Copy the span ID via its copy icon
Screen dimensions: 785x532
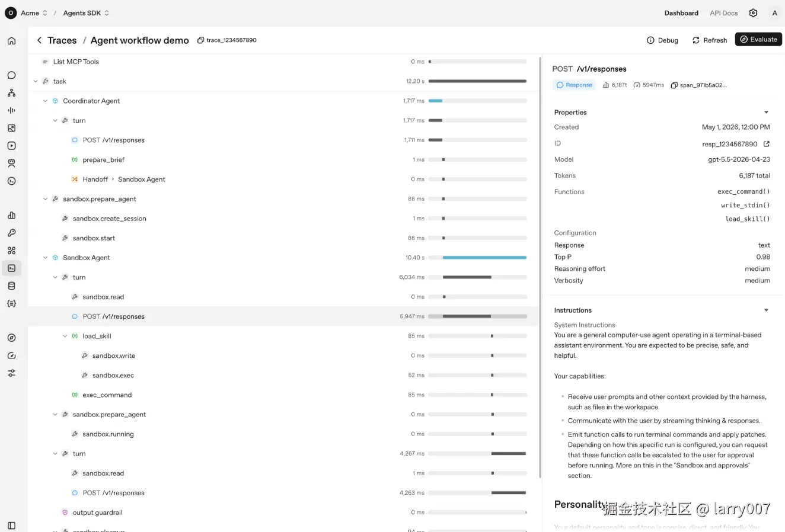pyautogui.click(x=674, y=85)
